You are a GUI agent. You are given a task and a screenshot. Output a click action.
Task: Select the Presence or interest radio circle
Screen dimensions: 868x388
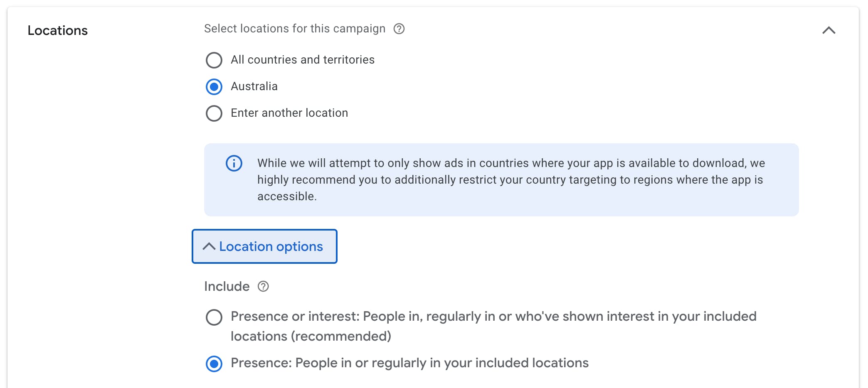[x=214, y=317]
